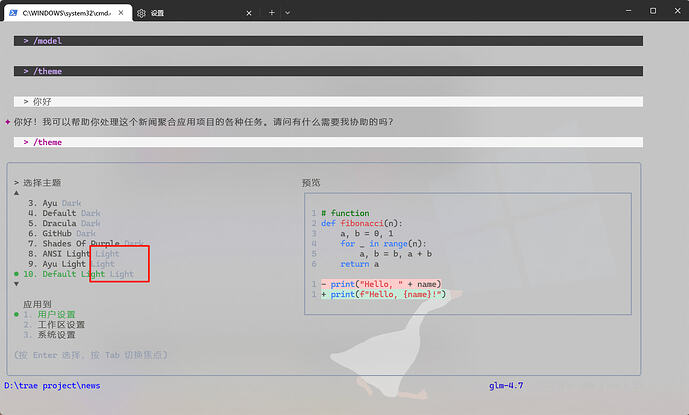The height and width of the screenshot is (415, 689).
Task: Select the 工作区设置 apply-to option
Action: click(60, 325)
